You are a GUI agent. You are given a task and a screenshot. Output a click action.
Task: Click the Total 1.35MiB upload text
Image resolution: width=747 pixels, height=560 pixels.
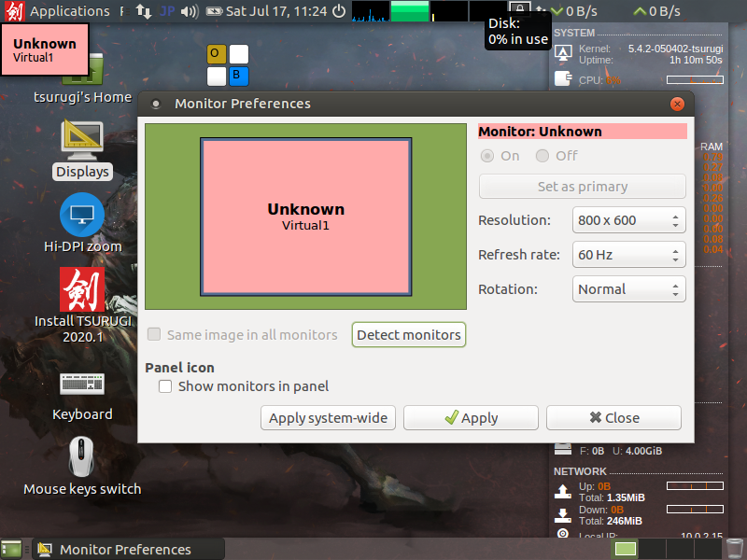[x=612, y=497]
